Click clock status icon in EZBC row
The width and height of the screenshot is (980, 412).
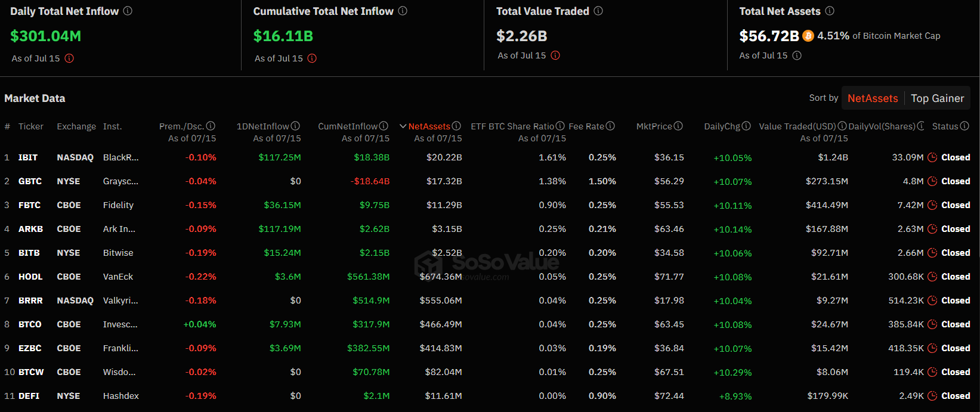coord(932,348)
